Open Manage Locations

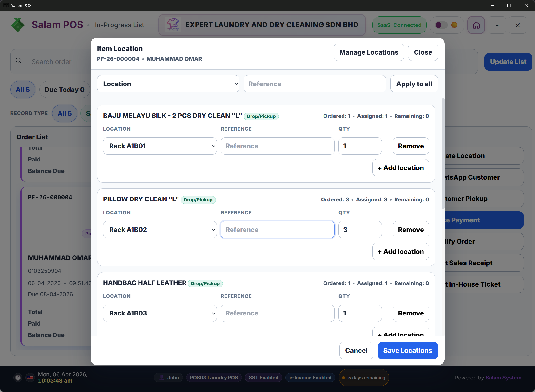(x=369, y=52)
